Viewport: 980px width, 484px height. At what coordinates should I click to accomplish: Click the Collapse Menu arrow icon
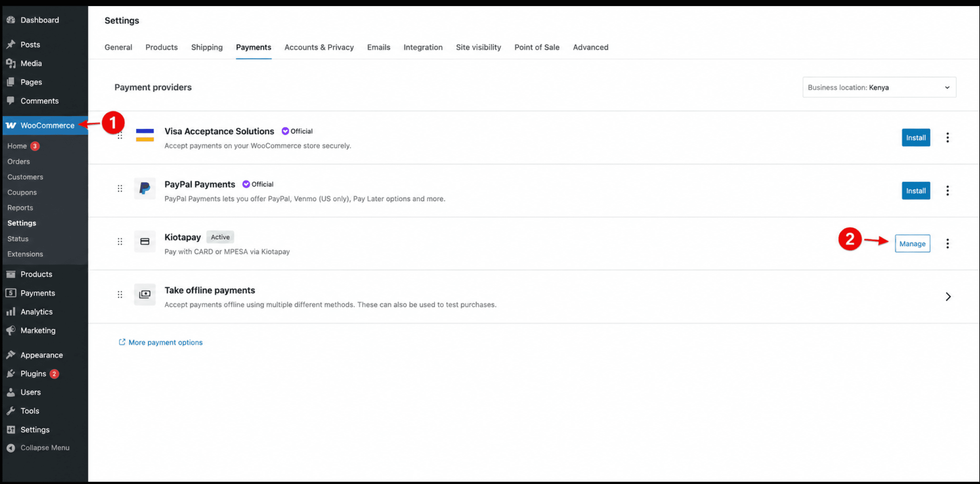click(11, 448)
